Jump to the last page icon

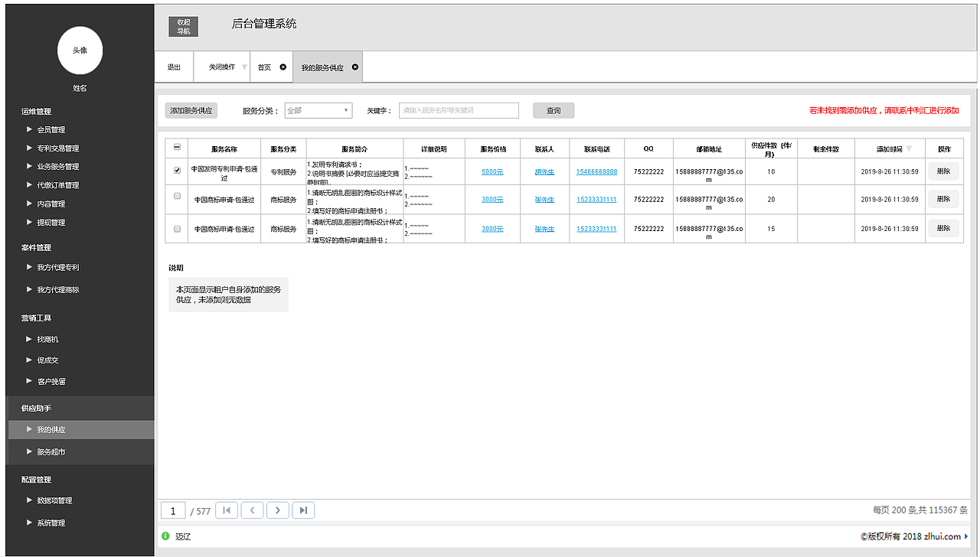(x=302, y=510)
